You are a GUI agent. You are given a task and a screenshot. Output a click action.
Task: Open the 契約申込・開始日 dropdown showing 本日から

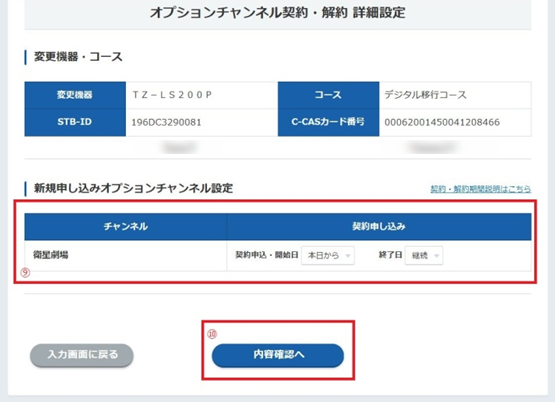[x=328, y=255]
